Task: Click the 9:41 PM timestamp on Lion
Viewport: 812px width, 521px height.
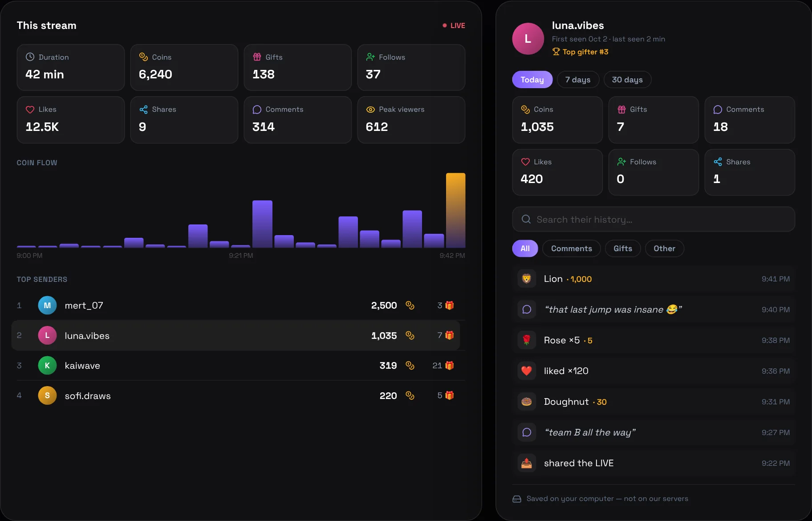Action: tap(775, 279)
